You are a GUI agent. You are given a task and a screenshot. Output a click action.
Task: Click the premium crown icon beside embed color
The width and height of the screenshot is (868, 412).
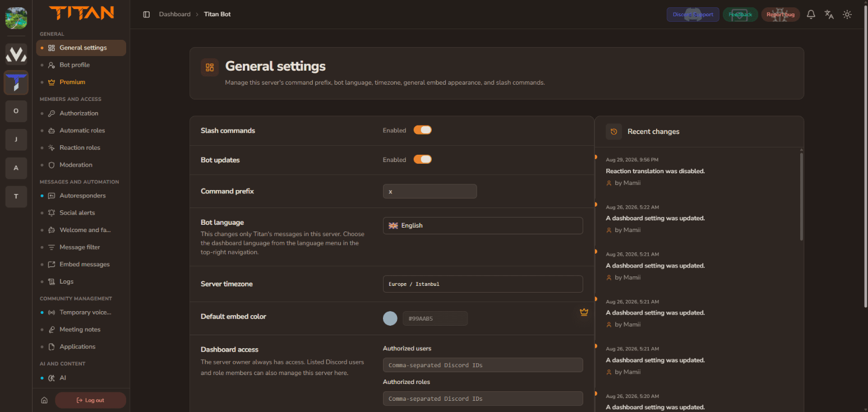point(584,312)
